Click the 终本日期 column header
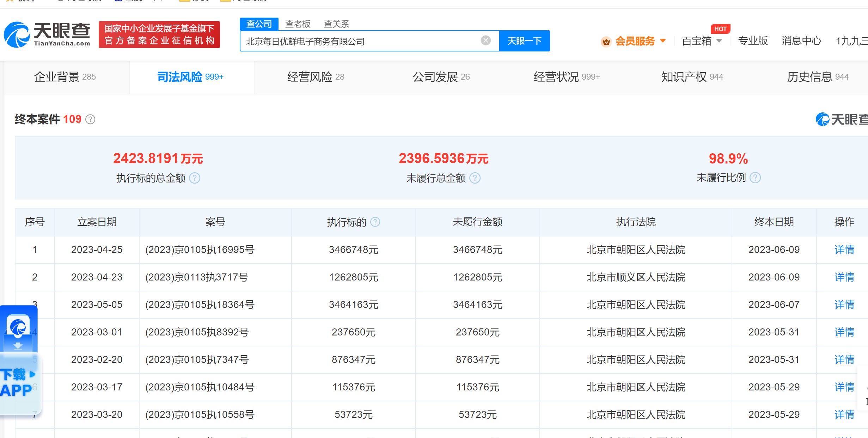The height and width of the screenshot is (438, 868). coord(774,222)
